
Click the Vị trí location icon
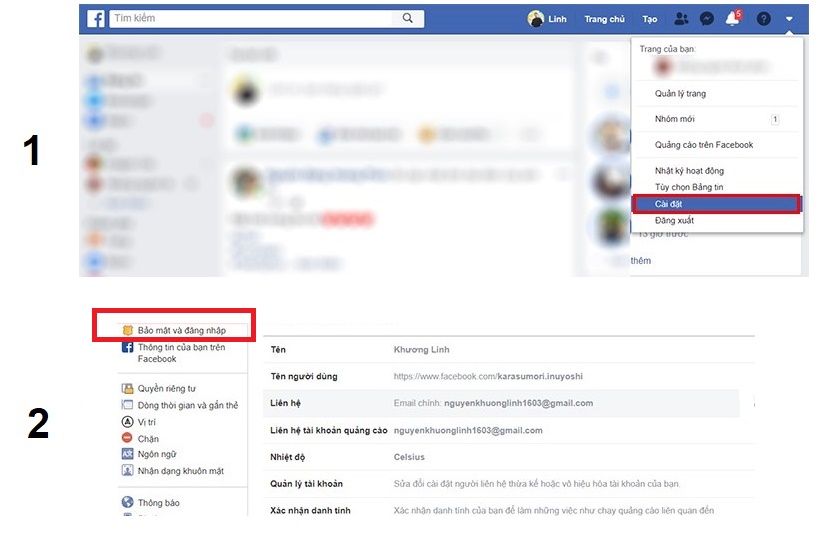click(128, 422)
